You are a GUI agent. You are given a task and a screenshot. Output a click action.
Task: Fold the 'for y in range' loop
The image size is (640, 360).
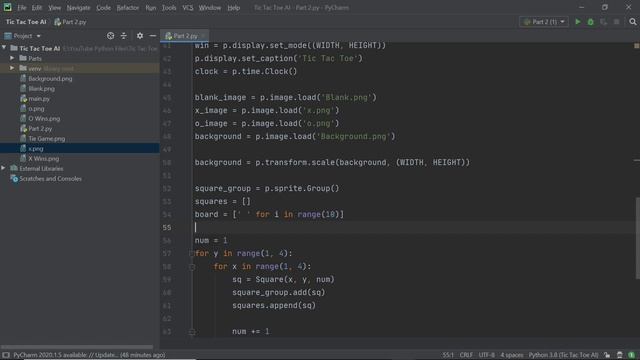click(191, 253)
